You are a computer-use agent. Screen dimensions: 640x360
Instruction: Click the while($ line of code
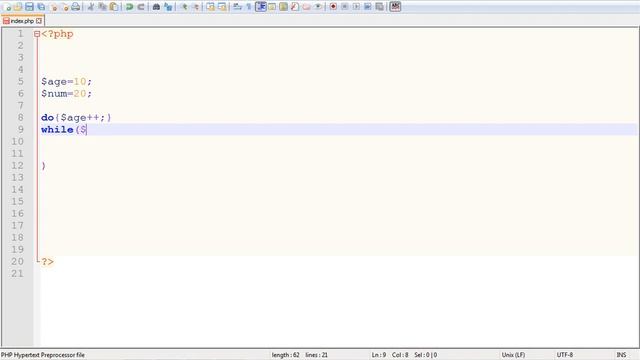pyautogui.click(x=64, y=130)
